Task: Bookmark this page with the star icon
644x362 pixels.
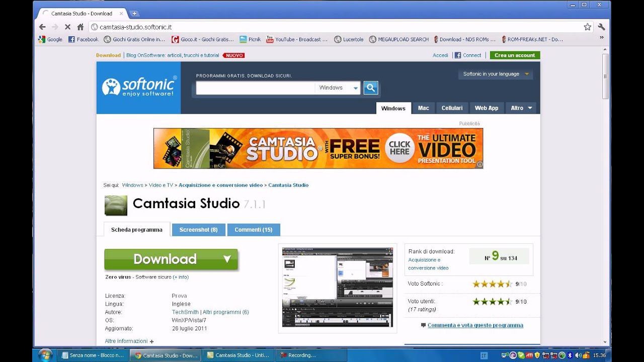Action: click(587, 27)
